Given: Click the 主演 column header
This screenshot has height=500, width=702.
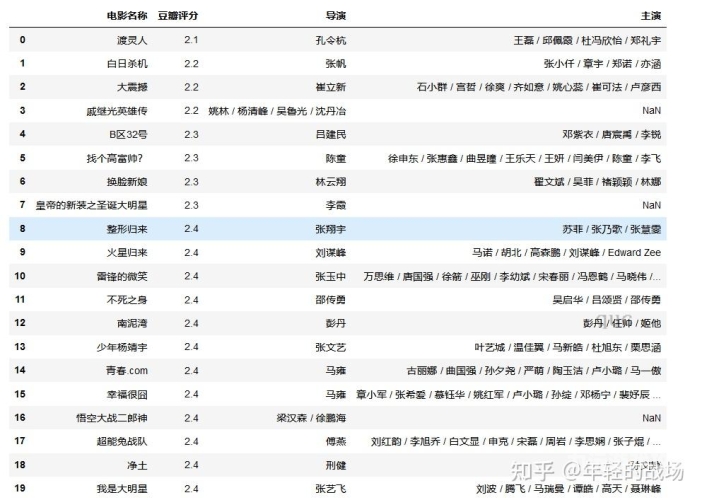Looking at the screenshot, I should [651, 16].
